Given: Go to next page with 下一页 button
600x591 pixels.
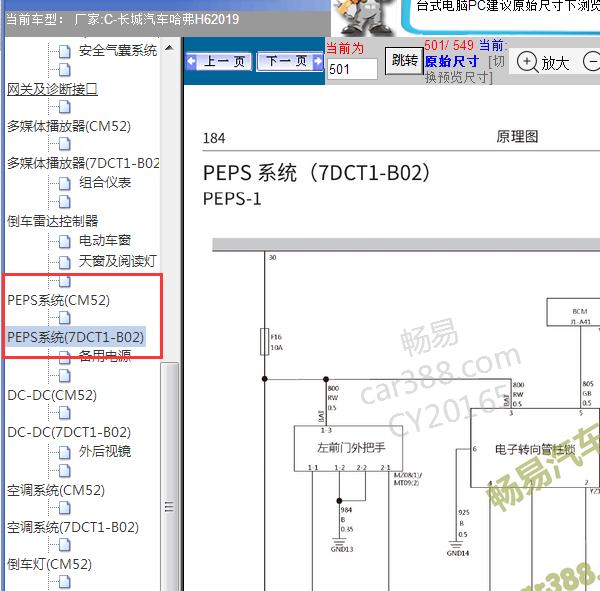Looking at the screenshot, I should click(290, 61).
